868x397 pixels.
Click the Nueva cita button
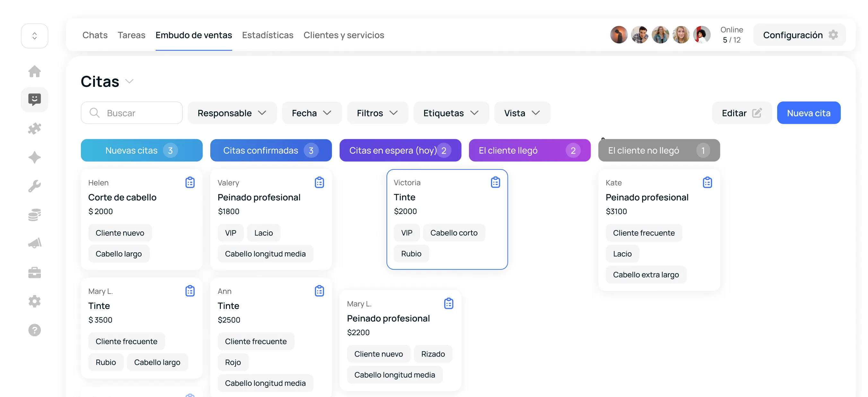click(808, 113)
